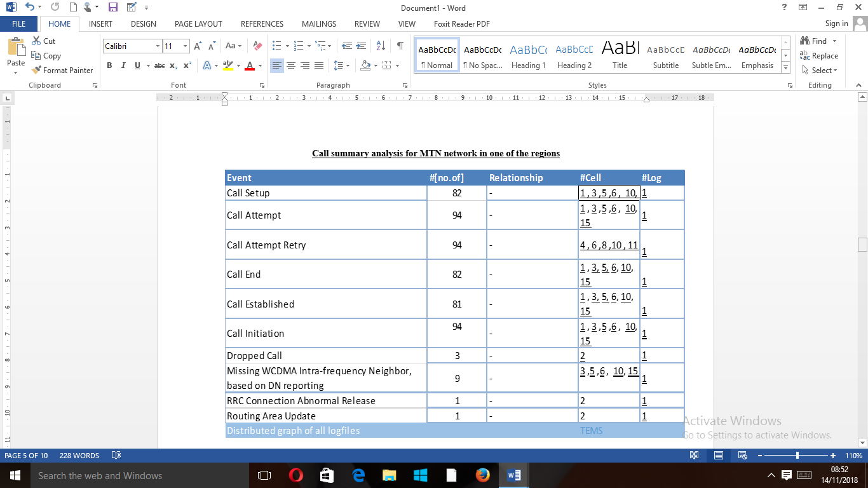Image resolution: width=868 pixels, height=488 pixels.
Task: Click the zoom slider handle
Action: [x=797, y=456]
